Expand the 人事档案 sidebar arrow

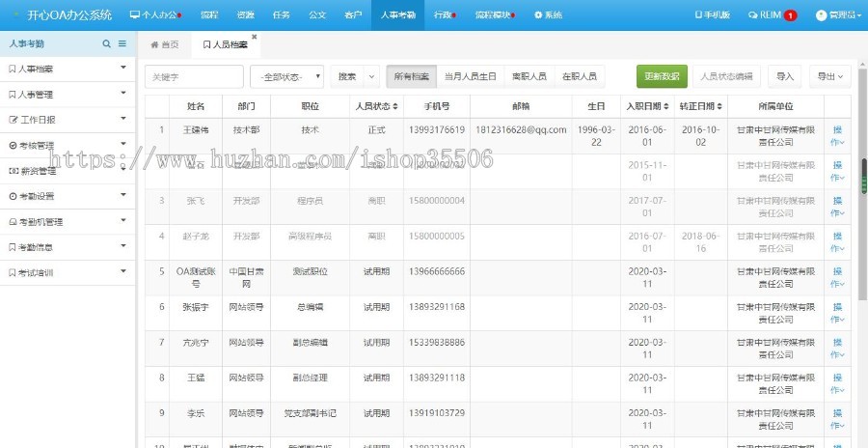click(123, 68)
